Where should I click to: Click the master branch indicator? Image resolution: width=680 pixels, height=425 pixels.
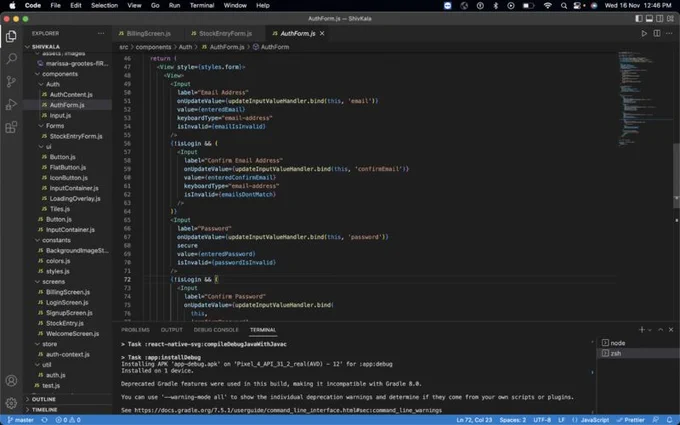click(x=20, y=420)
